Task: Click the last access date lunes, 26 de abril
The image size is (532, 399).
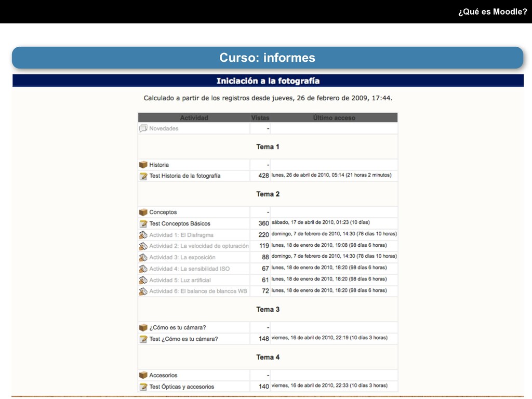Action: [x=331, y=175]
